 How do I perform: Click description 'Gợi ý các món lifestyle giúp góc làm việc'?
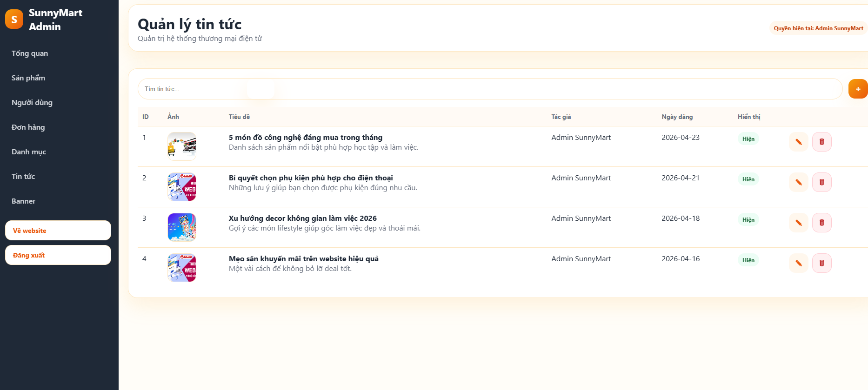(x=325, y=228)
